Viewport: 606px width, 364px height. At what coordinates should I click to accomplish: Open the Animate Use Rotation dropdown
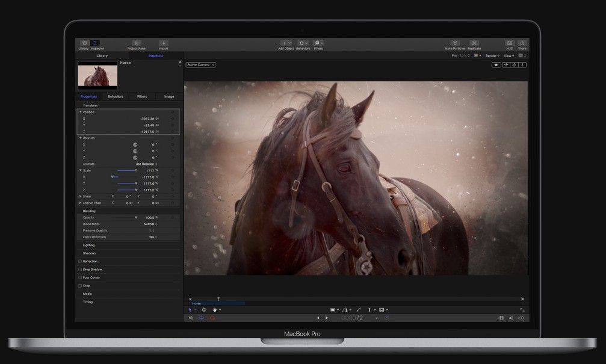click(146, 164)
